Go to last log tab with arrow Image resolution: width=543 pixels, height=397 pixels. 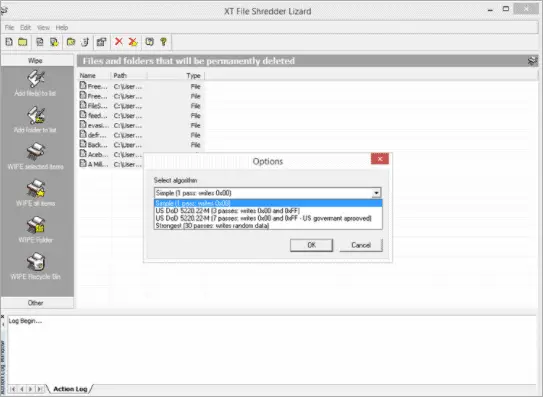tap(39, 389)
